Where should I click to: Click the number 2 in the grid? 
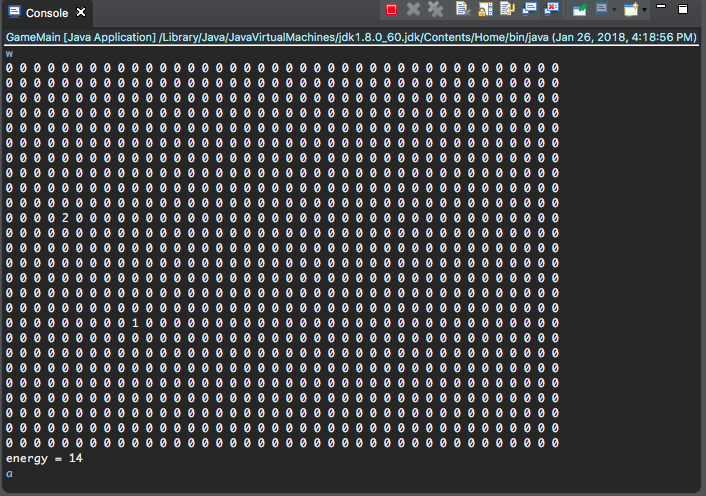[64, 218]
